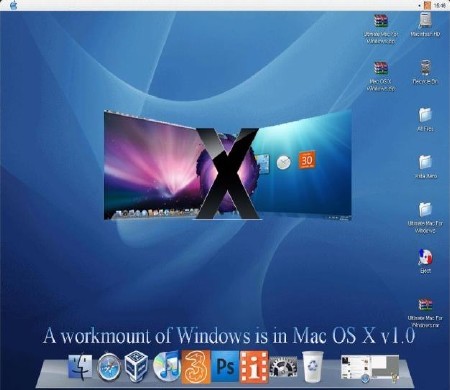Click the minimized window thumbnail in dock
The image size is (450, 390).
pyautogui.click(x=369, y=368)
